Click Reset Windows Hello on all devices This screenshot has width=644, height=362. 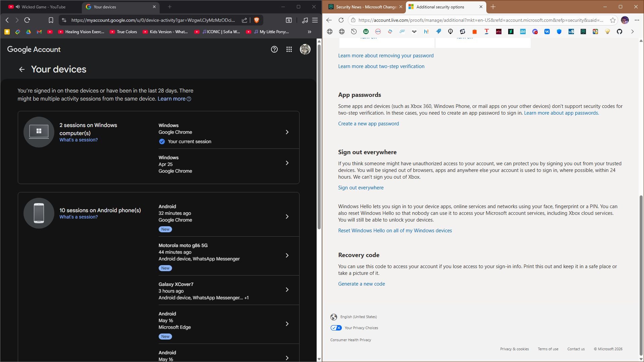tap(395, 231)
